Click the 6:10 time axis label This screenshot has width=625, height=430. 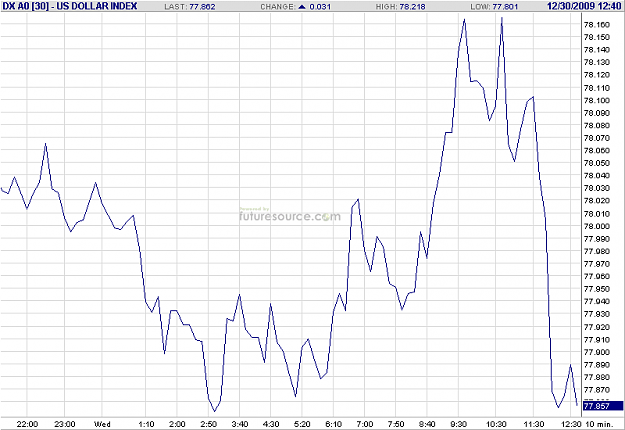point(333,424)
